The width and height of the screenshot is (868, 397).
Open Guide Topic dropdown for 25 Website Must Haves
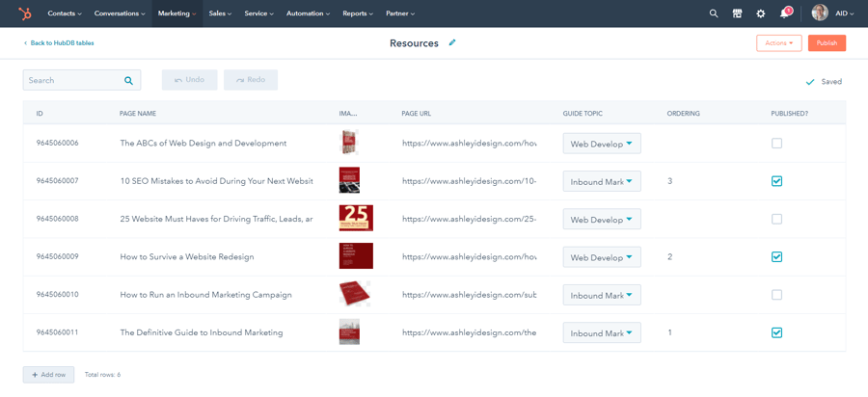[x=602, y=219]
